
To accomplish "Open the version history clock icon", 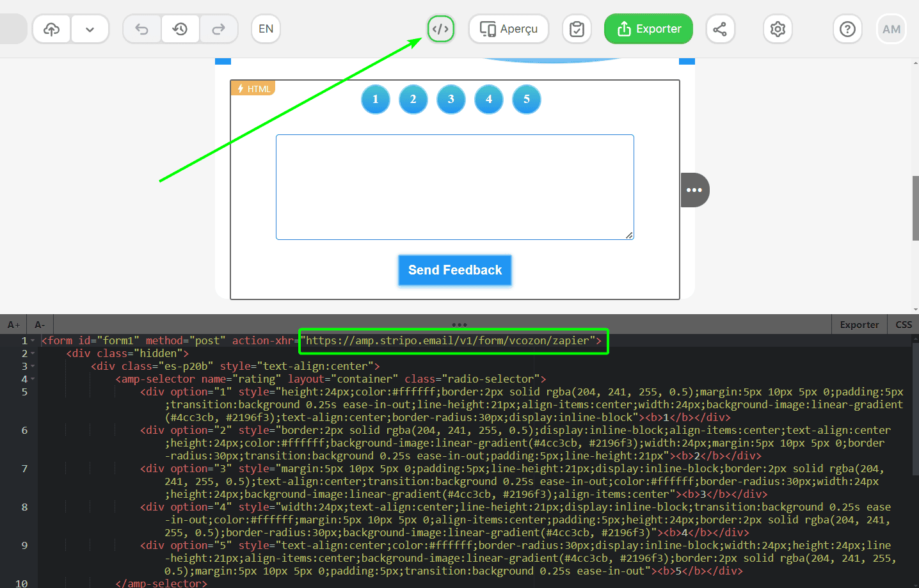I will [180, 29].
